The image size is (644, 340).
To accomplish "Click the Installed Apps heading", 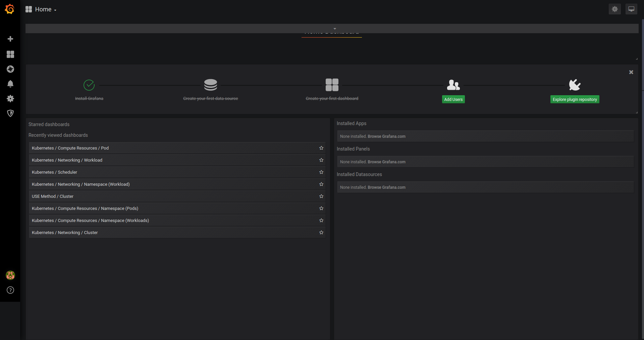I will (x=352, y=123).
